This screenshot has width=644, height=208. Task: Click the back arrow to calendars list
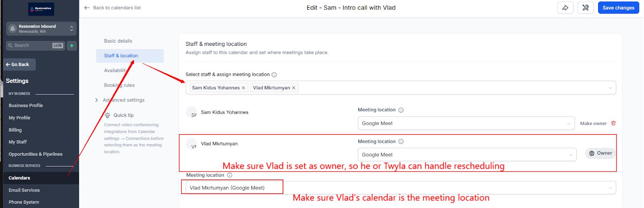[x=87, y=8]
